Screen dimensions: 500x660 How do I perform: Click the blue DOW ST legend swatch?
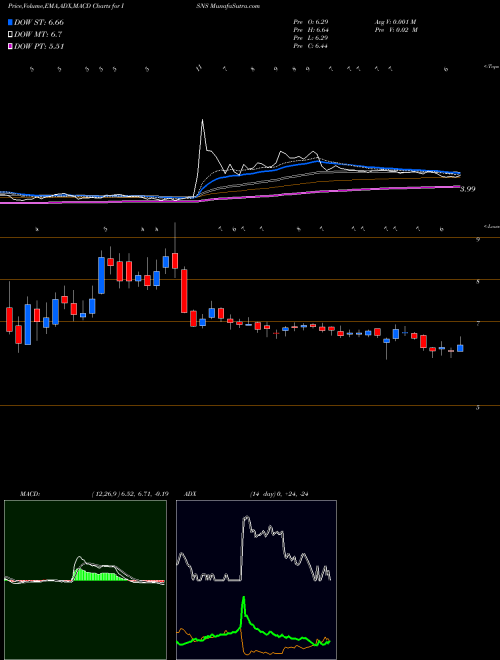point(10,23)
